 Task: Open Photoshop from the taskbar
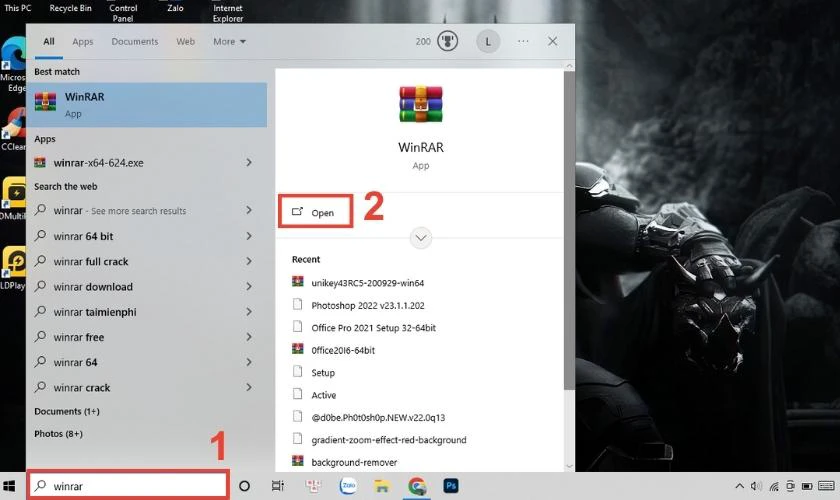coord(451,486)
